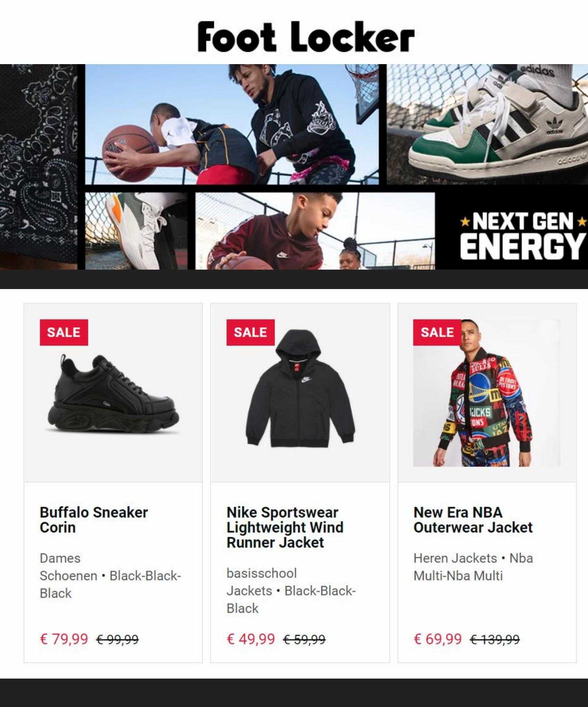Click the Next Gen Energy banner text

coord(523,236)
